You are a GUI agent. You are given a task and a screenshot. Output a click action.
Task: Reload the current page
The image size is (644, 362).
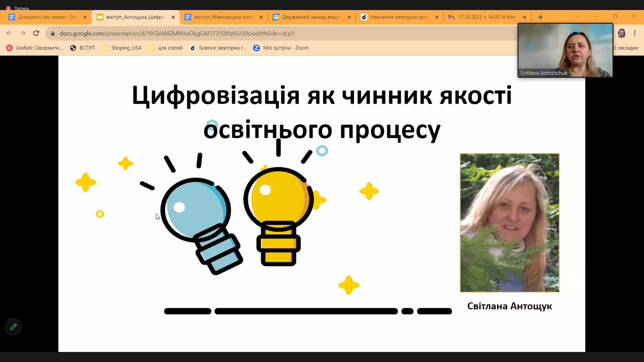[36, 33]
